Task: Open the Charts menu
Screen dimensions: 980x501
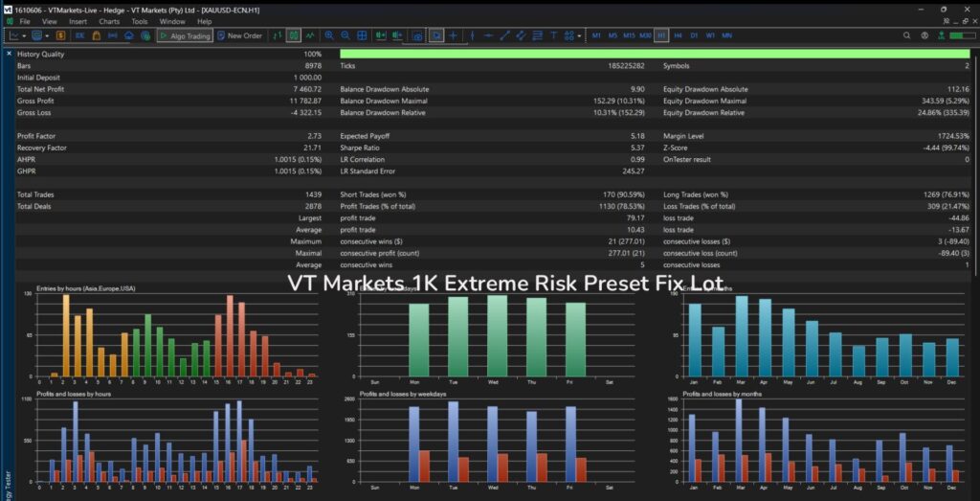Action: (109, 21)
